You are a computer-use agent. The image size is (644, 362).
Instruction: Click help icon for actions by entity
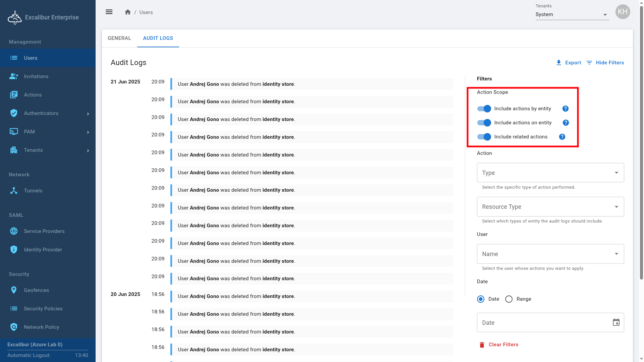565,109
